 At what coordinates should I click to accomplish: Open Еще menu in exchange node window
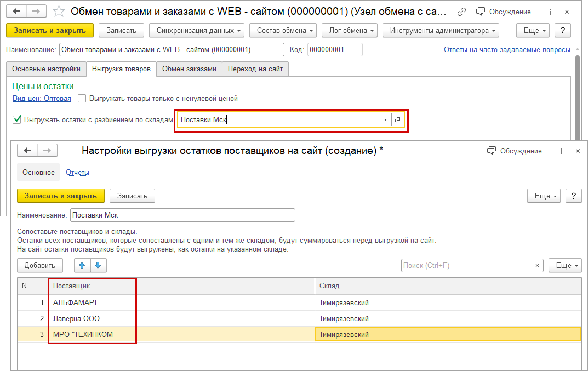pos(533,30)
